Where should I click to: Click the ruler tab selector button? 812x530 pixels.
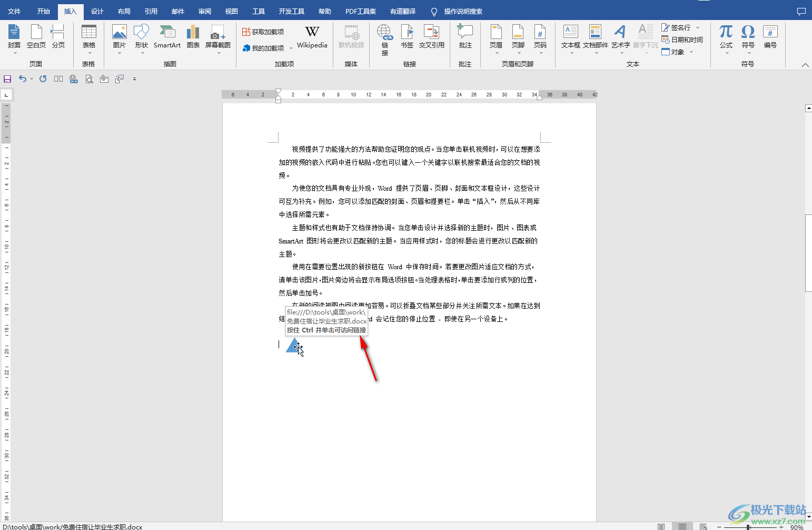[6, 95]
